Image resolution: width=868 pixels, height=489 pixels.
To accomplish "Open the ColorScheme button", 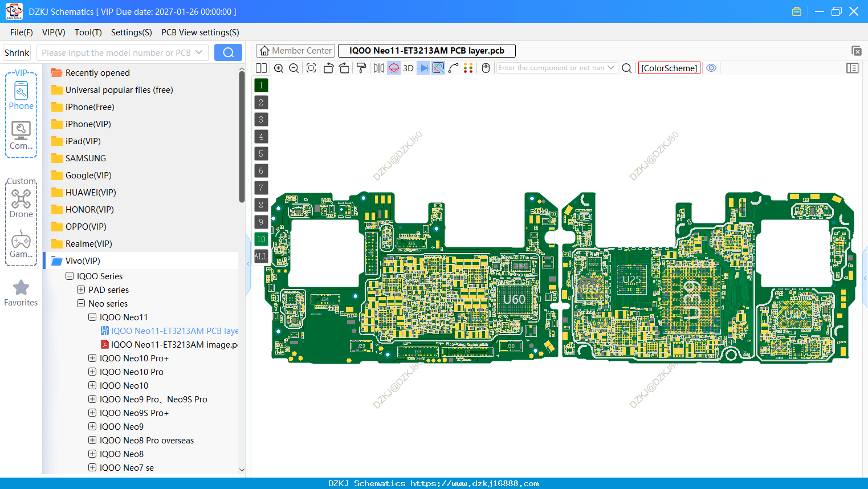I will point(669,68).
